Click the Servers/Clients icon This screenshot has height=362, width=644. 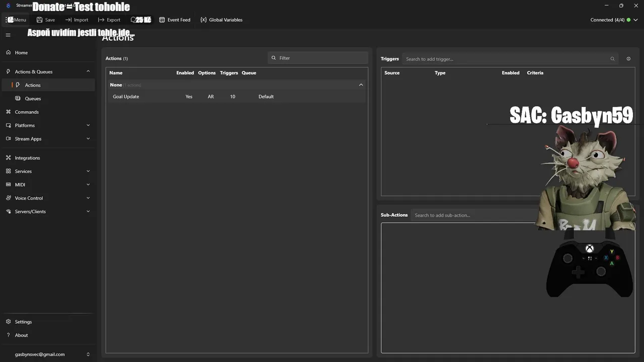coord(8,212)
